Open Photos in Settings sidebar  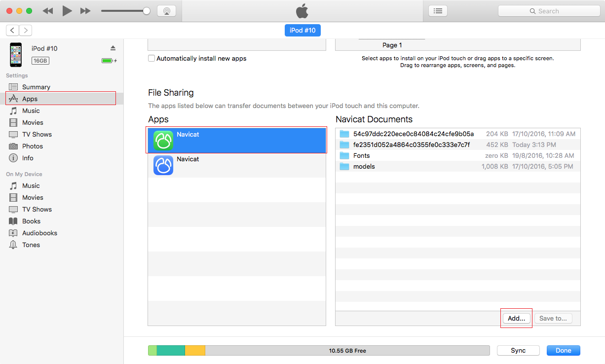(x=62, y=146)
